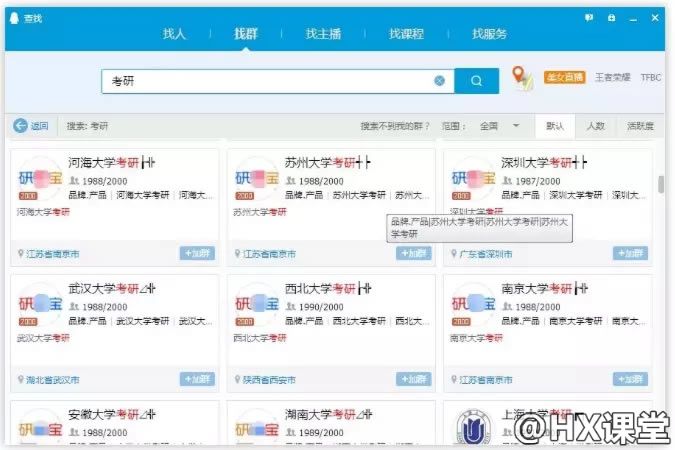This screenshot has width=675, height=450.
Task: Open the 上海大学 logo group avatar
Action: tap(473, 428)
